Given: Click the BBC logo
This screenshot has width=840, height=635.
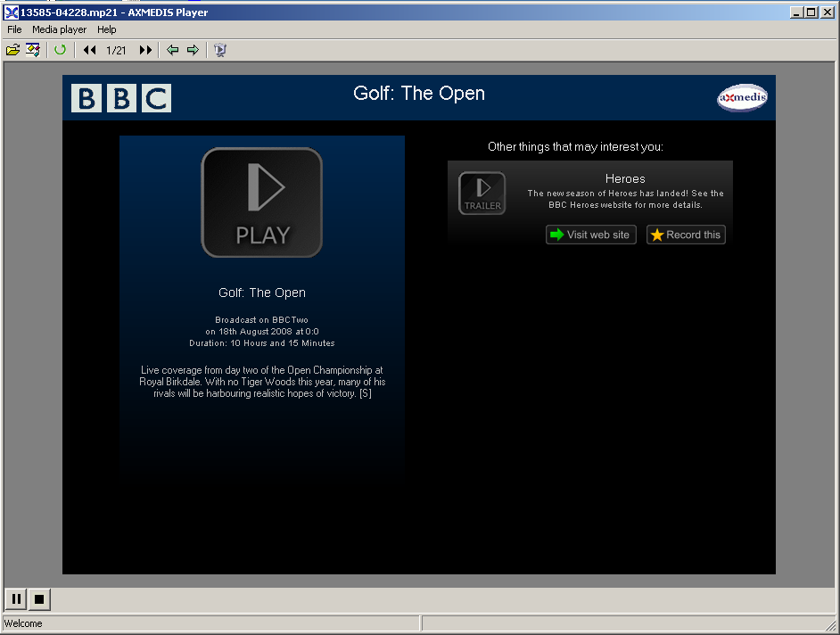Looking at the screenshot, I should tap(121, 98).
